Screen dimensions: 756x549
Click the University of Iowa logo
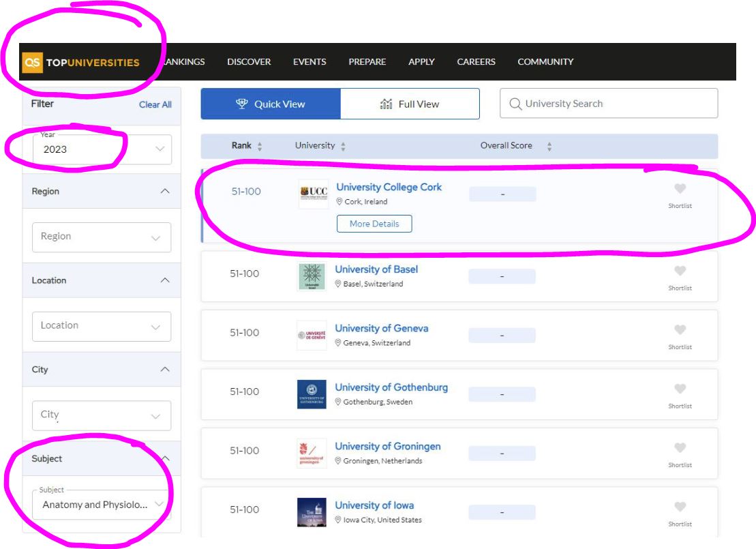(312, 512)
